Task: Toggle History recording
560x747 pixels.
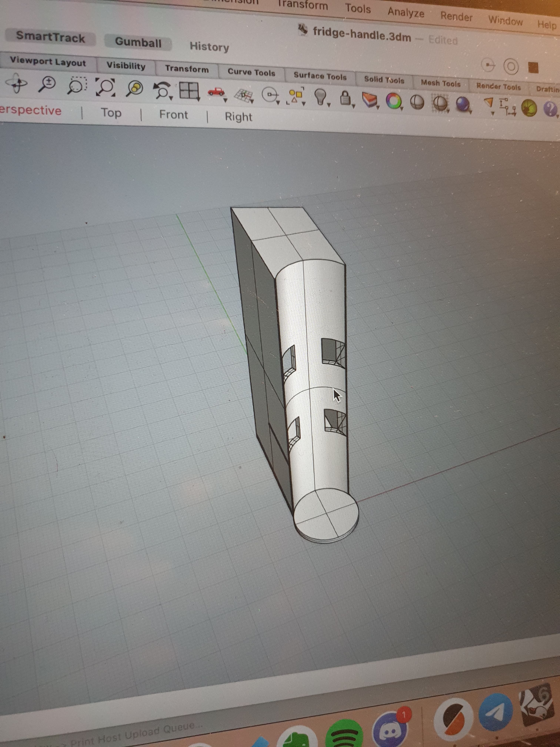Action: (x=209, y=47)
